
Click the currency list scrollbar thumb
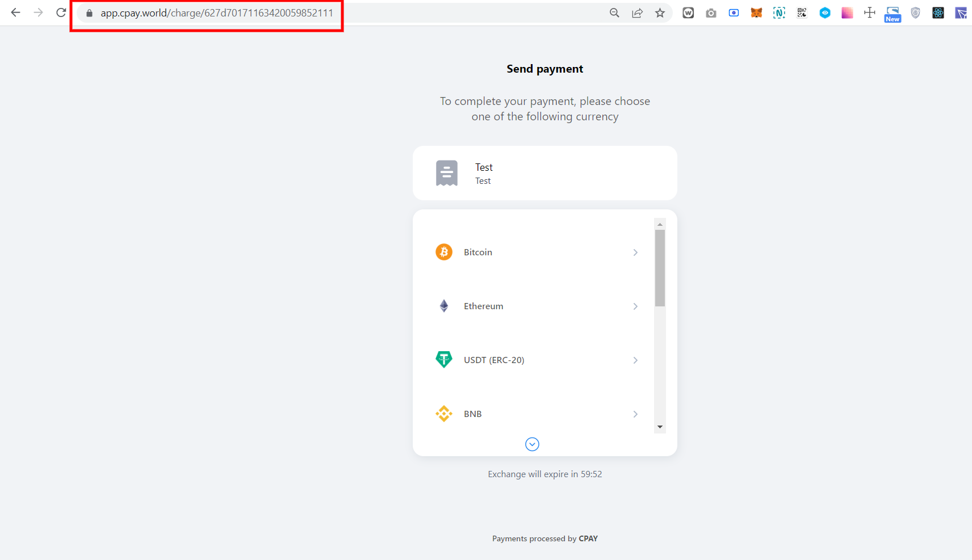click(660, 268)
